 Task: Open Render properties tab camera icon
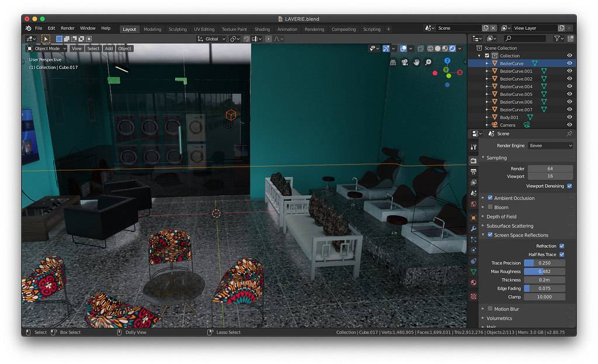pyautogui.click(x=473, y=160)
